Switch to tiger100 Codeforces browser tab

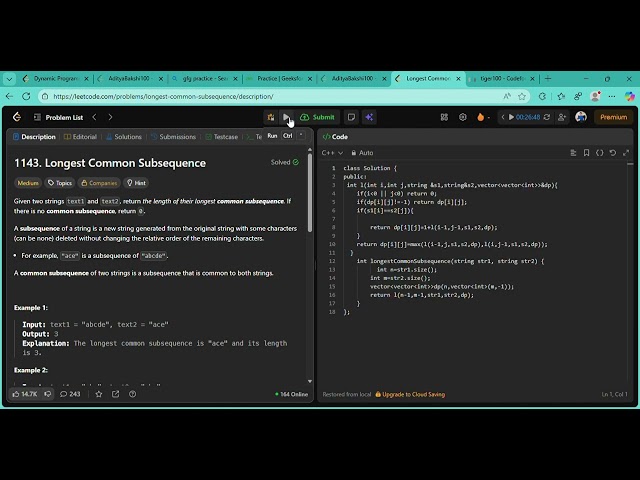(502, 78)
